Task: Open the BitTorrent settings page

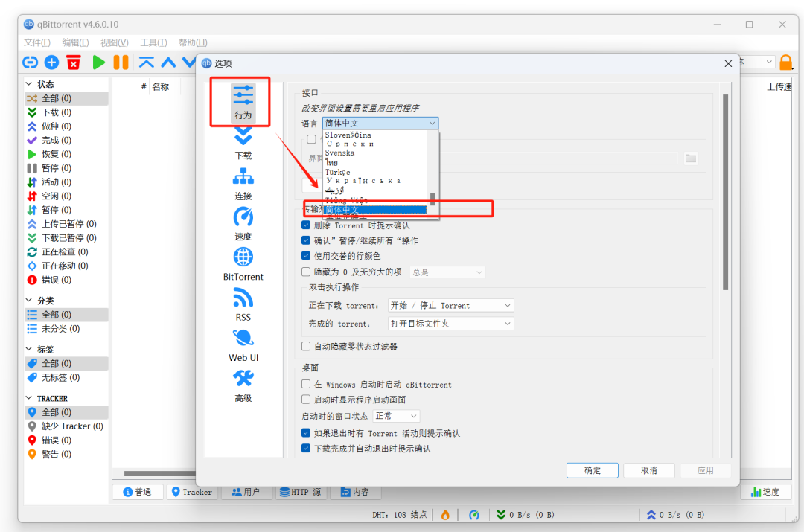Action: (243, 264)
